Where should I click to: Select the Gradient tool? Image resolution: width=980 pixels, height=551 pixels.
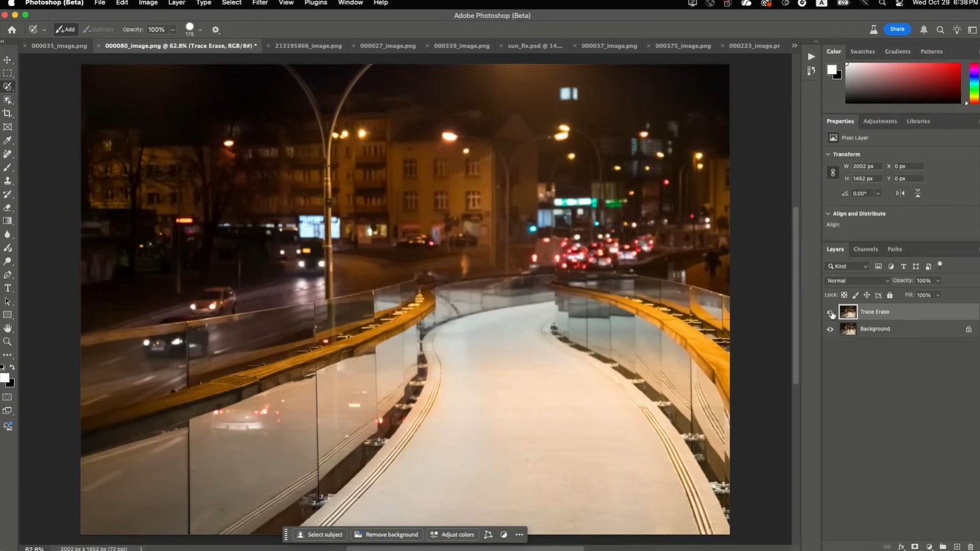pos(8,221)
